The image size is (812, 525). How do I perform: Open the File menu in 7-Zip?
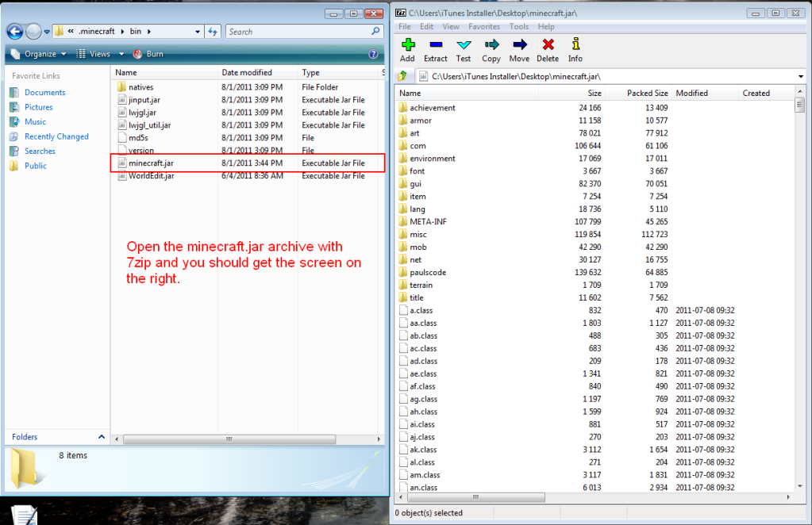click(x=405, y=26)
